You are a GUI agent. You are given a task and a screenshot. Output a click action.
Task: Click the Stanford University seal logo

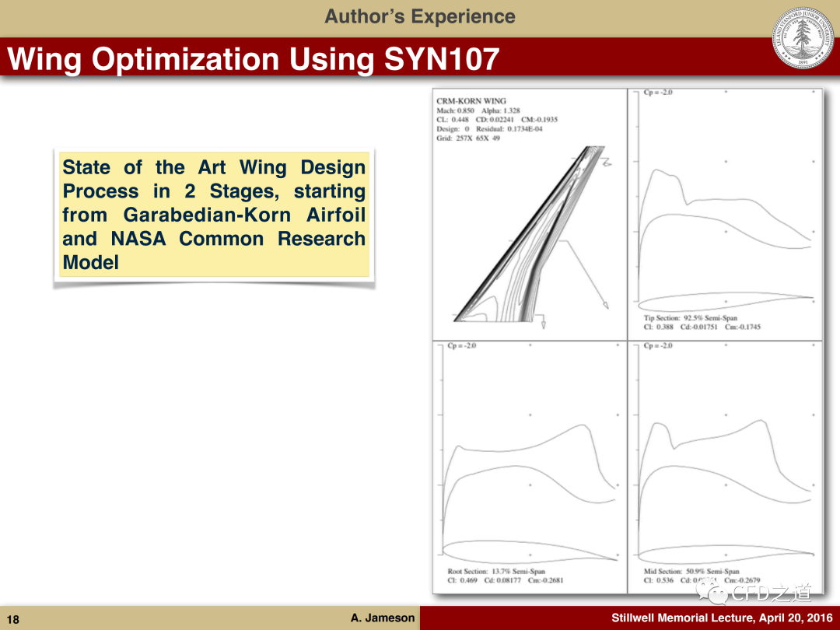[803, 38]
